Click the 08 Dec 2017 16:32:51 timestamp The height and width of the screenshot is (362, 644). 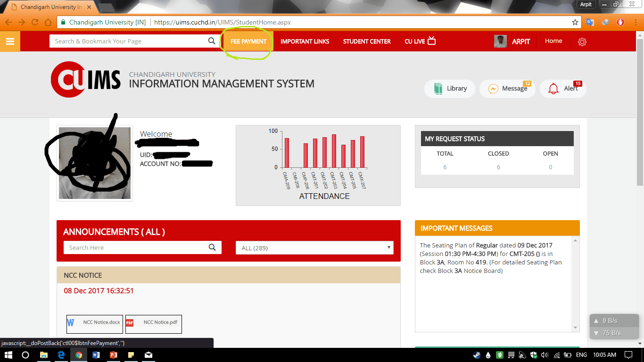[x=99, y=291]
